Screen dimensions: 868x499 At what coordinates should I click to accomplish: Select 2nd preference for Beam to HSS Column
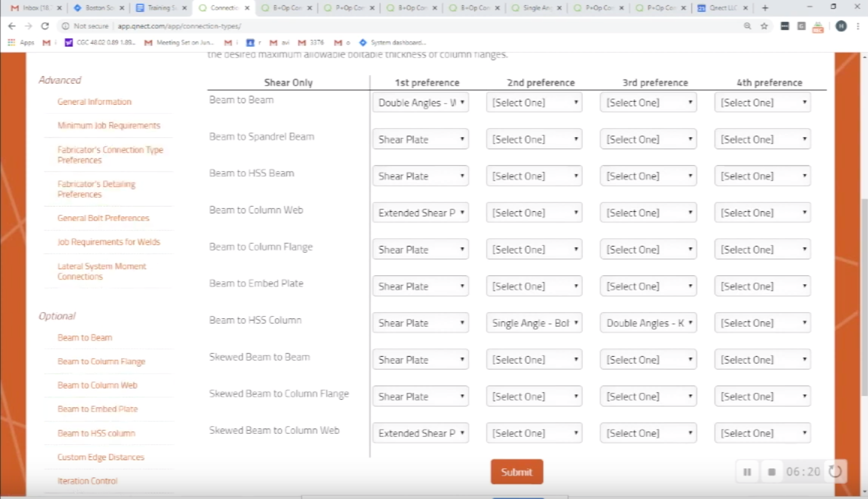(533, 322)
